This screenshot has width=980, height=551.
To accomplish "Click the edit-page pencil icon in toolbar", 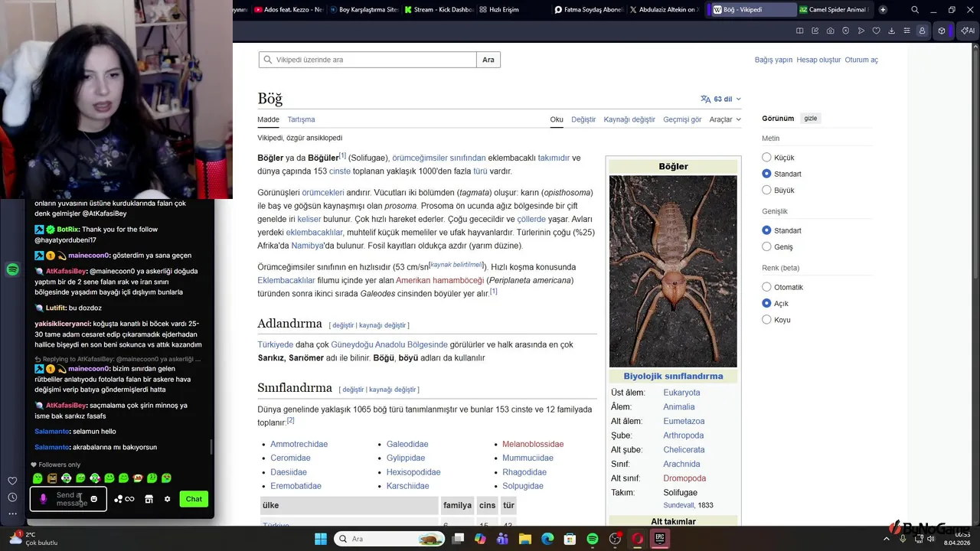I will tap(815, 31).
